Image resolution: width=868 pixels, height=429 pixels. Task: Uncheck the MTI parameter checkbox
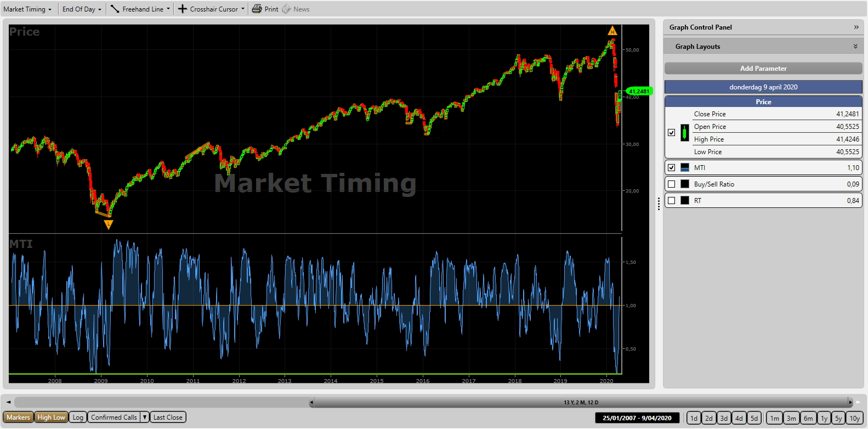672,167
